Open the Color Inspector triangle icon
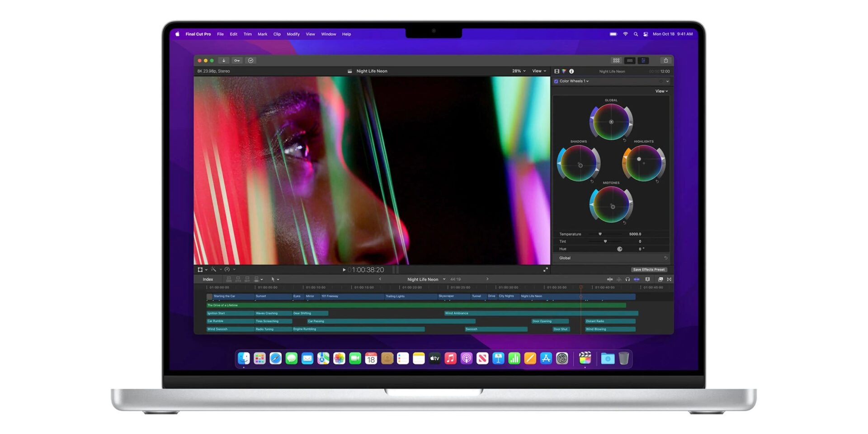This screenshot has width=868, height=434. [x=564, y=71]
